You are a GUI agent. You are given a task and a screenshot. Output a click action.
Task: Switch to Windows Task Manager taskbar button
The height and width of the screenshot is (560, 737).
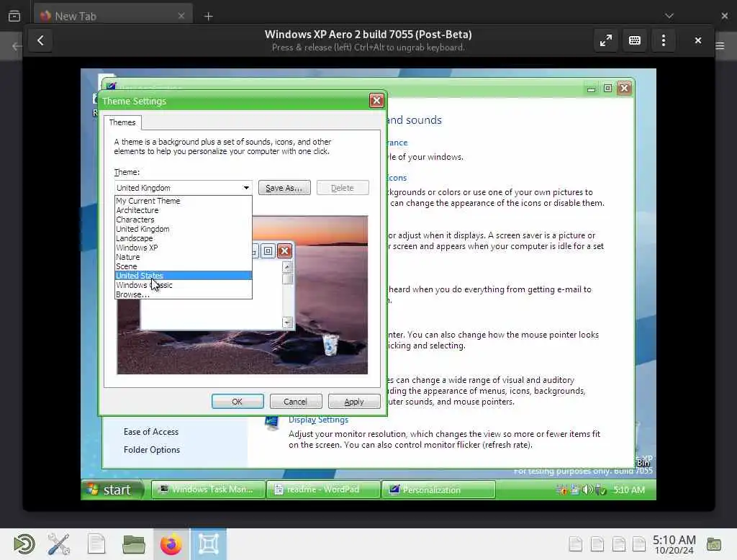point(208,489)
